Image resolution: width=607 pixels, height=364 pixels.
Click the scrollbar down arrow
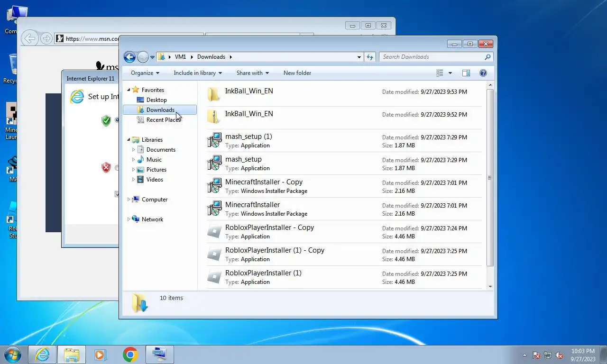point(490,286)
